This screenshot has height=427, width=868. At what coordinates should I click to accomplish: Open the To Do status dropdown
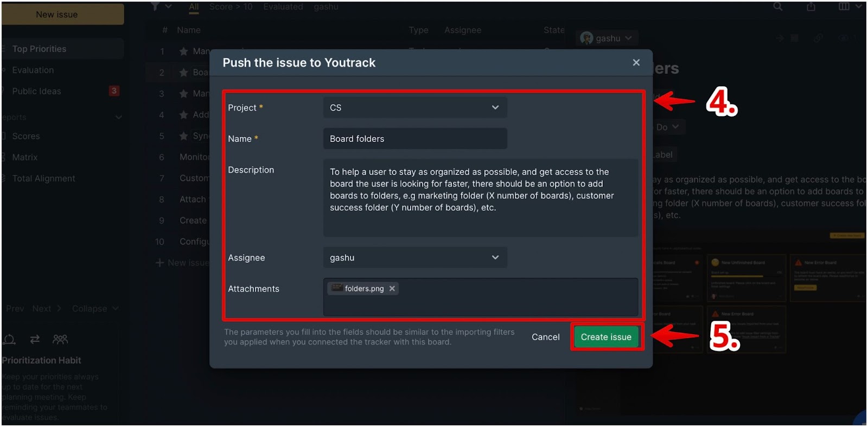[667, 127]
